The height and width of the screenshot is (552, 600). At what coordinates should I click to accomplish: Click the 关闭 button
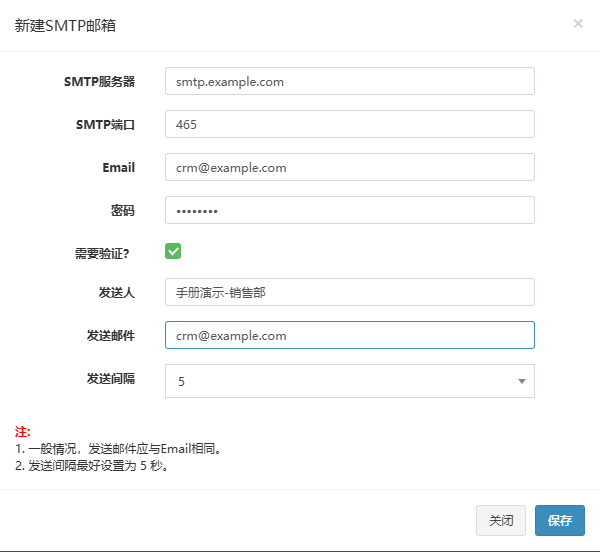[501, 520]
